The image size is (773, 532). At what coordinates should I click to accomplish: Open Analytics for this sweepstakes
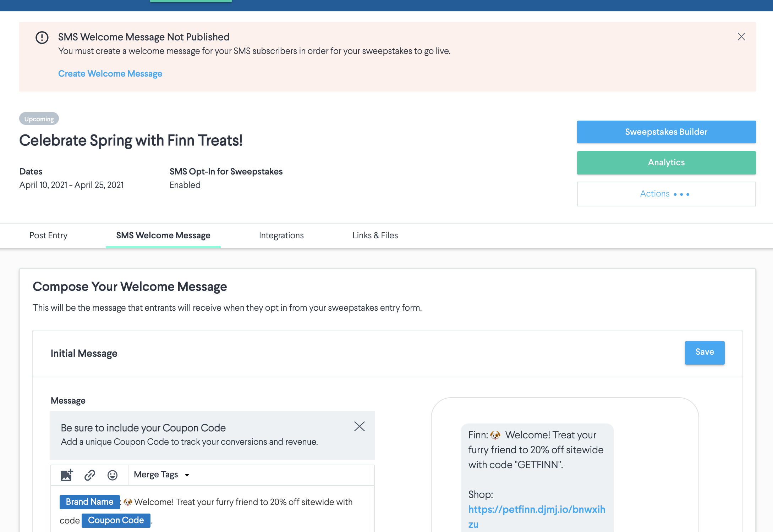(x=666, y=162)
